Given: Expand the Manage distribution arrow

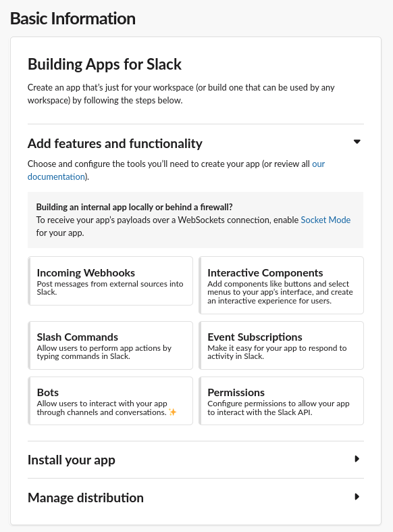Looking at the screenshot, I should 357,497.
